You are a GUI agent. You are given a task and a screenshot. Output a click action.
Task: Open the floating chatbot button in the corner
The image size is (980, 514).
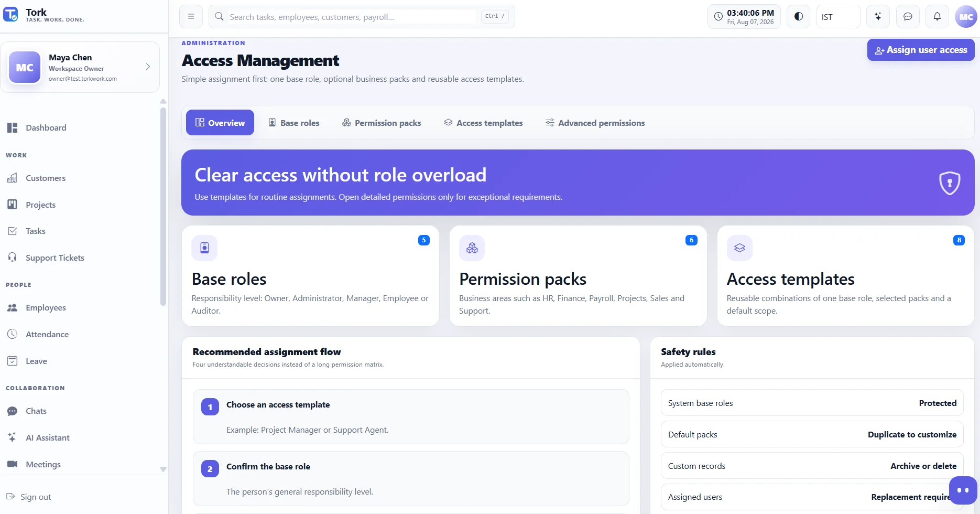pyautogui.click(x=963, y=490)
